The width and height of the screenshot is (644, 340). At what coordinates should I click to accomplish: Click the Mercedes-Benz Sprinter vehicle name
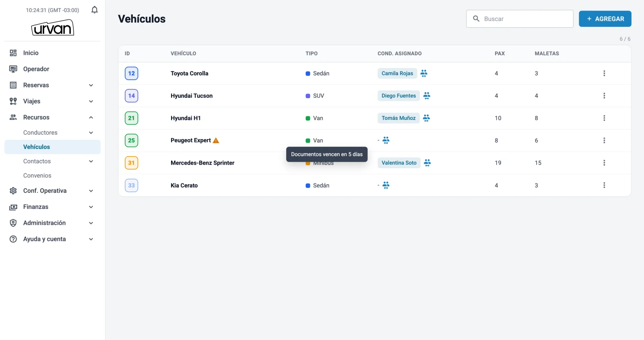point(202,163)
